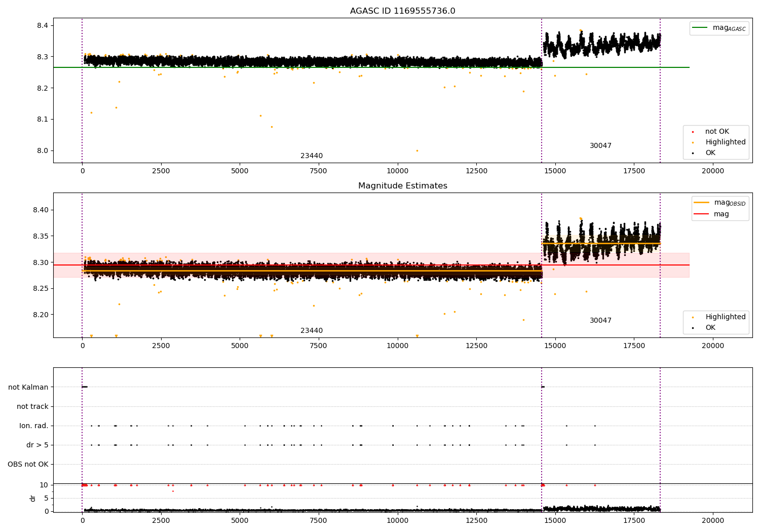
Task: Click the 20000 x-axis tick in top plot
Action: click(713, 171)
